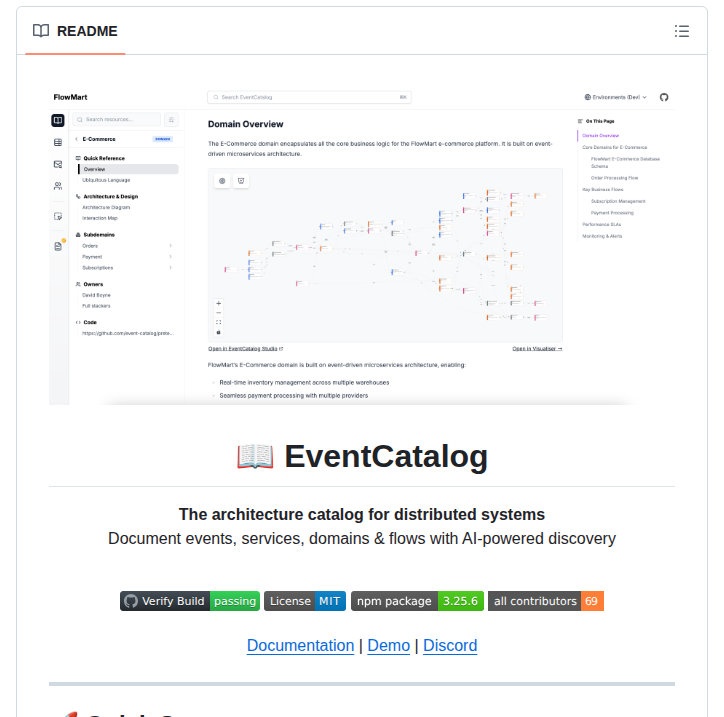
Task: Open the Documentation link
Action: [300, 645]
